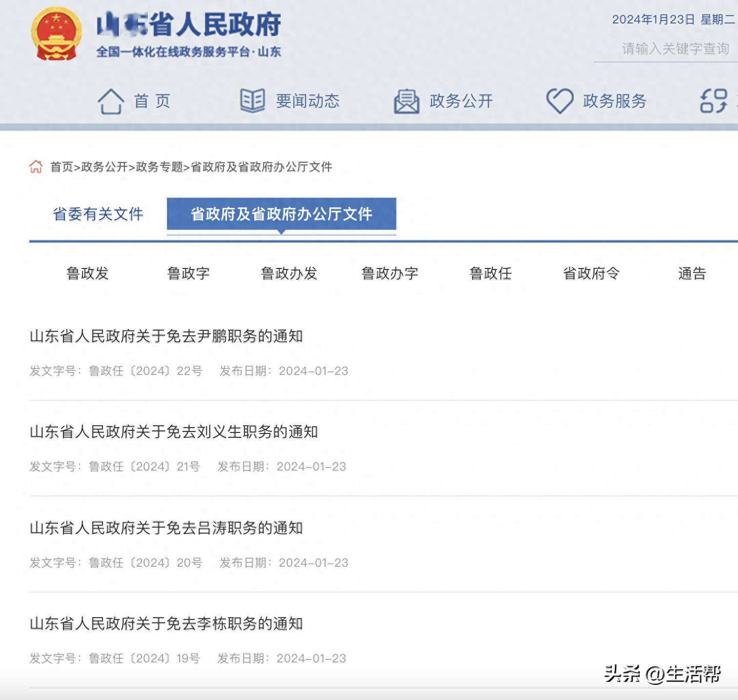The width and height of the screenshot is (738, 700).
Task: Switch to the 省政府及省政府办公厅文件 tab
Action: [x=282, y=214]
